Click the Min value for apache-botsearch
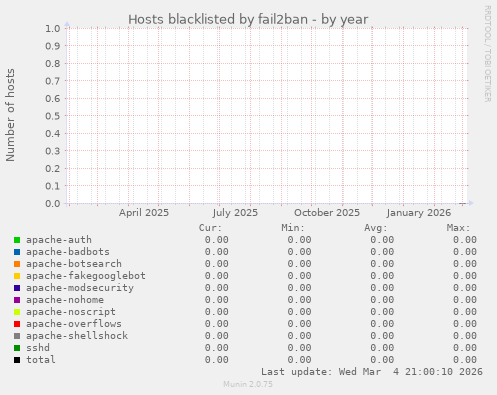Screen dimensions: 497x395 pos(299,264)
